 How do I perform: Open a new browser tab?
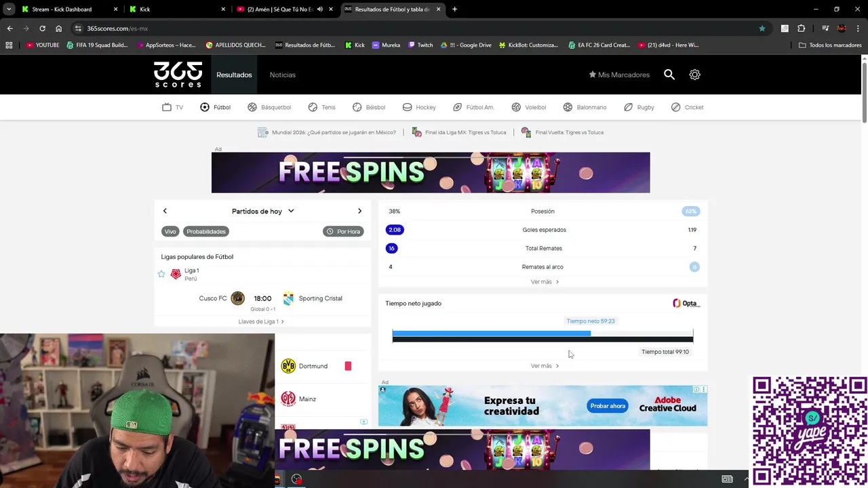[454, 9]
